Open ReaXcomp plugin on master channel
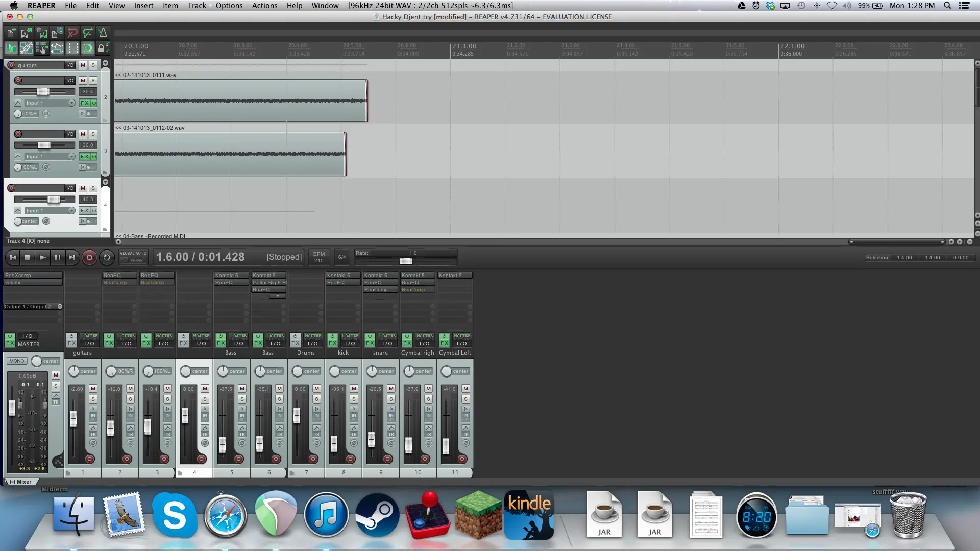The height and width of the screenshot is (551, 980). 33,275
